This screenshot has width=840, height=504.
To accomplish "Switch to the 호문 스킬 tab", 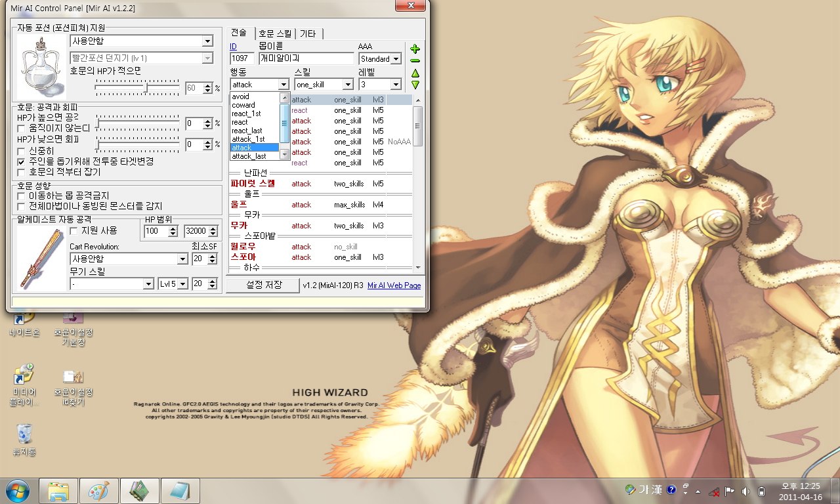I will click(x=274, y=33).
